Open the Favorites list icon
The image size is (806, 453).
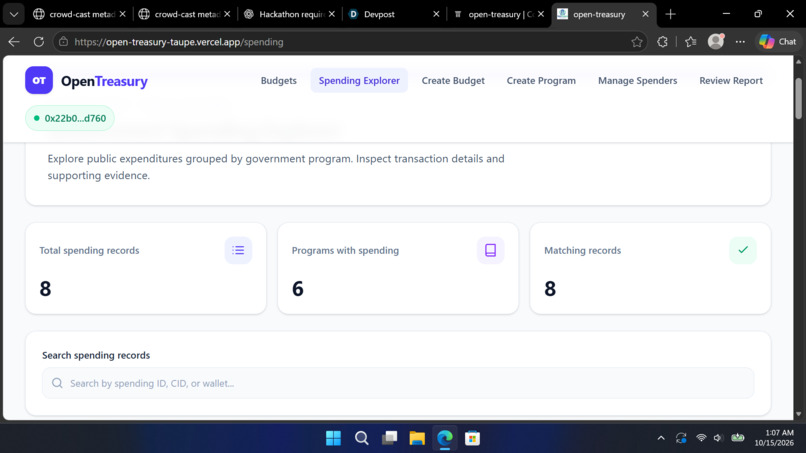pos(690,42)
